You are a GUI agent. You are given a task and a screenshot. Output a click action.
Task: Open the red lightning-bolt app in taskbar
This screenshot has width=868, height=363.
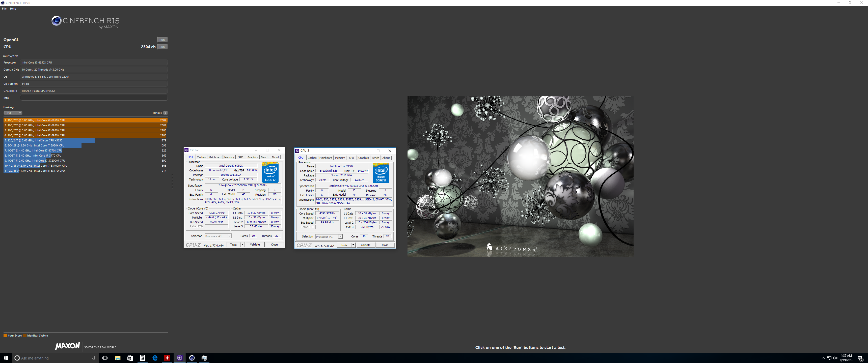[167, 358]
